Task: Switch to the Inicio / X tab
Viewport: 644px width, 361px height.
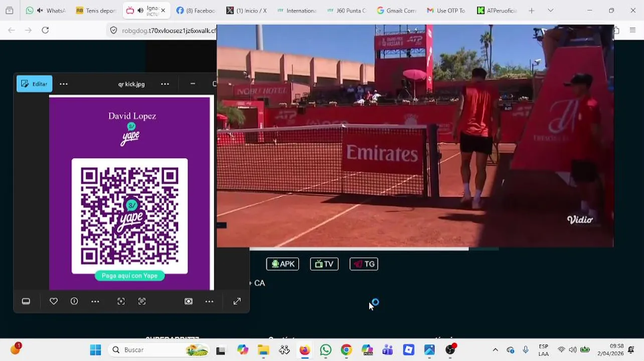Action: click(246, 11)
